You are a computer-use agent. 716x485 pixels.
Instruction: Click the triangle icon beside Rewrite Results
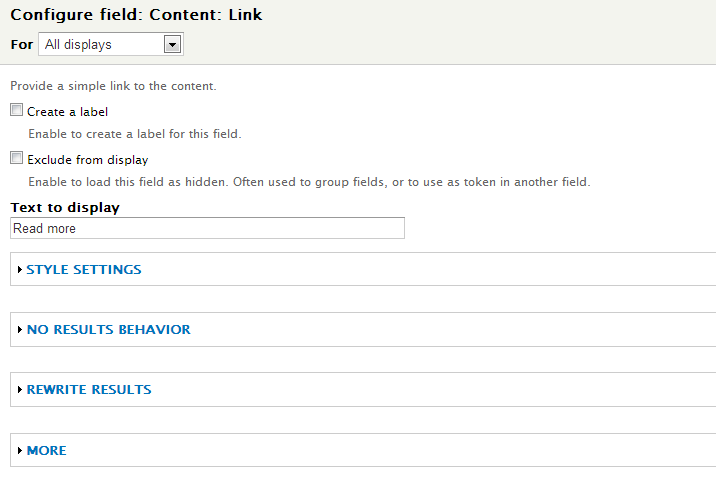[x=20, y=390]
